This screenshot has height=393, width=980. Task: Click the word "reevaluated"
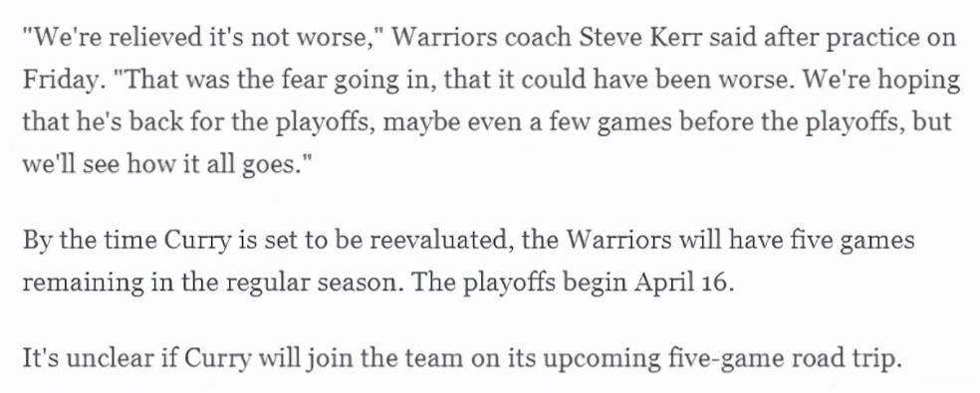[x=441, y=241]
